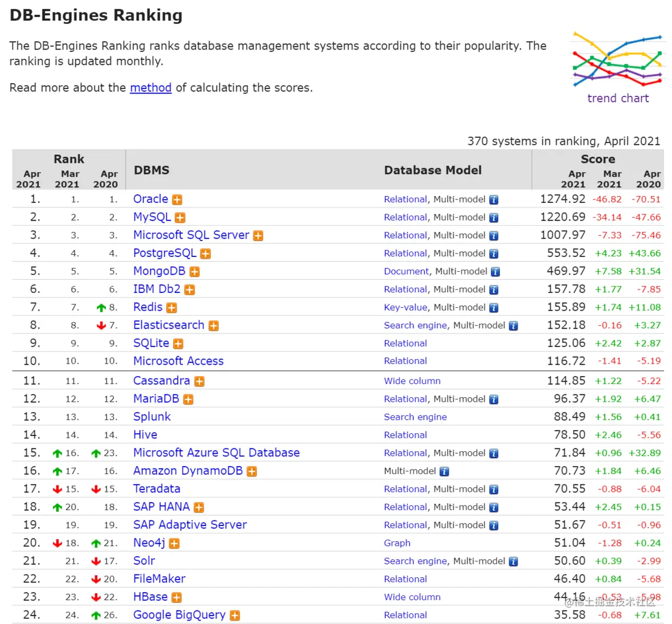Image resolution: width=672 pixels, height=624 pixels.
Task: Click Graph model link in Neo4j row
Action: (397, 544)
